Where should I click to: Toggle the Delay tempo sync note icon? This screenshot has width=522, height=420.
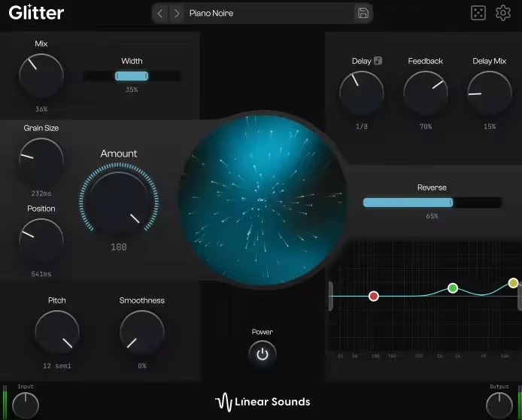[378, 61]
